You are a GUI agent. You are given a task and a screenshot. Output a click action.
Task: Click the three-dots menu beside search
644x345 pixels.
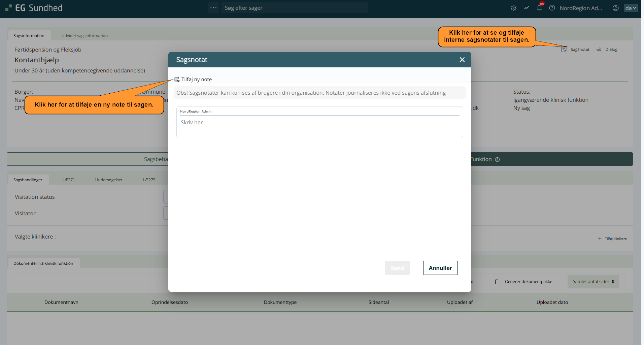click(x=213, y=8)
